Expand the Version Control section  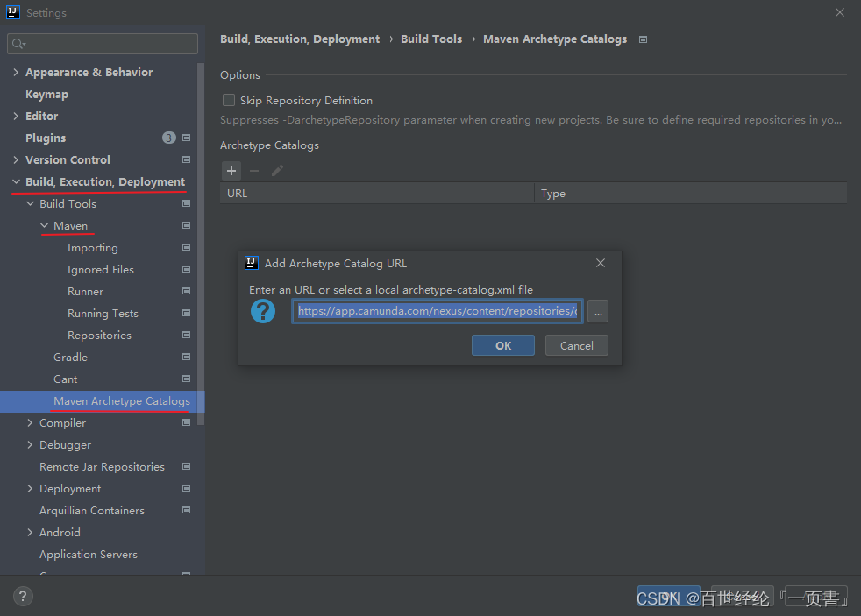tap(16, 160)
